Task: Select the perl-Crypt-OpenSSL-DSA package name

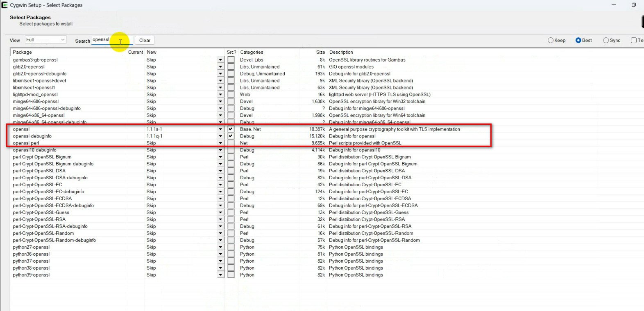Action: click(x=39, y=171)
